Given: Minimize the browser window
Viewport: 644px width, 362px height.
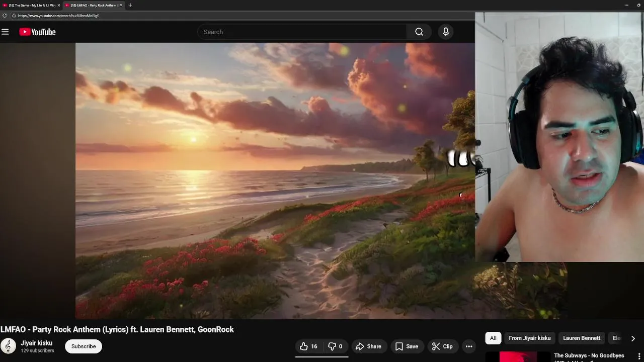Looking at the screenshot, I should (626, 5).
